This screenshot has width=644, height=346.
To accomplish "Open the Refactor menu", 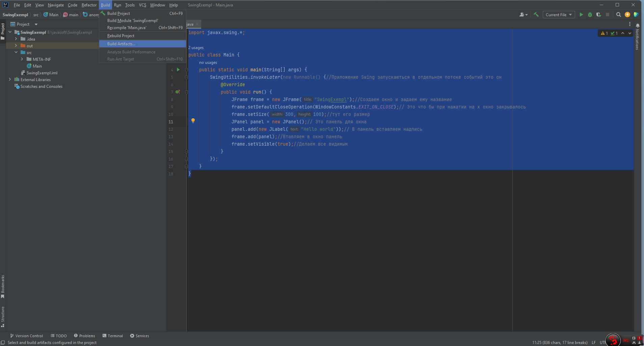I will tap(89, 5).
